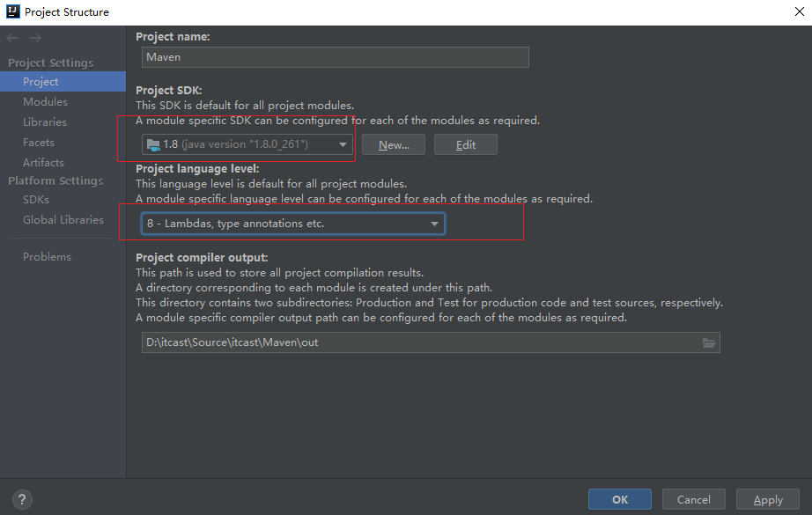This screenshot has height=515, width=812.
Task: Select Modules in the sidebar
Action: pos(45,102)
